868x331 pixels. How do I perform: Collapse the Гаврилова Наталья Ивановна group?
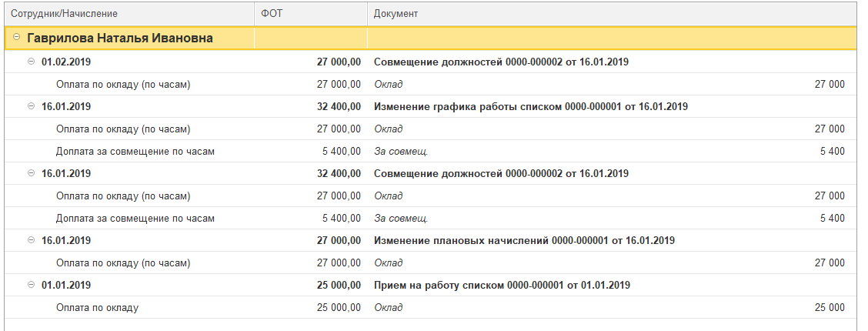pos(17,38)
